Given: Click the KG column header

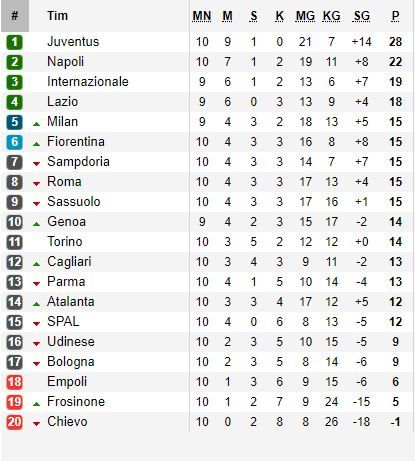Looking at the screenshot, I should (331, 16).
